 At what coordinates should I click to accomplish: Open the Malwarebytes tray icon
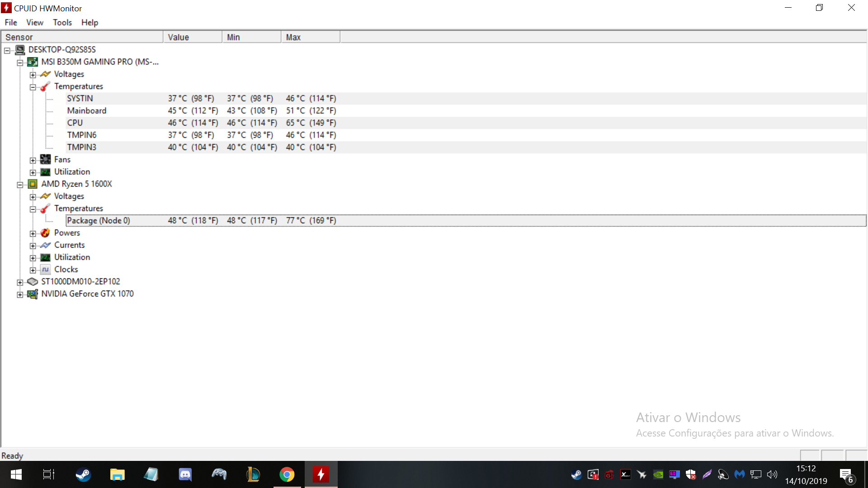(740, 474)
